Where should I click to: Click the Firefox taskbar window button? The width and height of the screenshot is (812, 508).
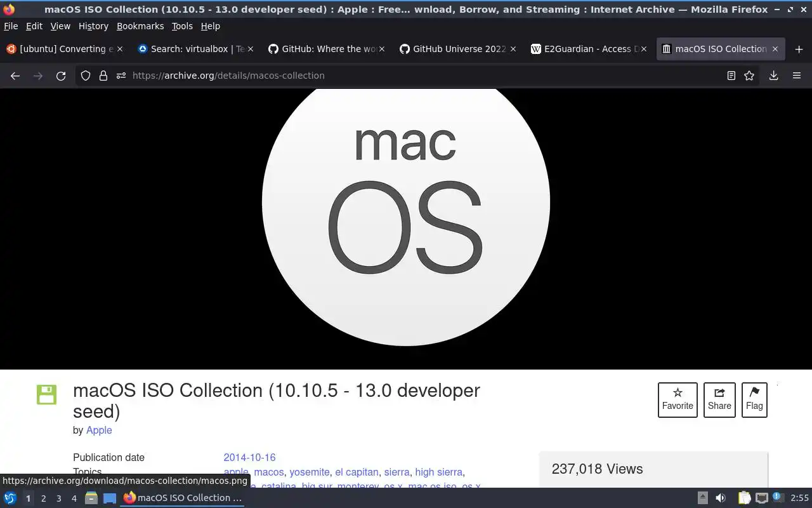(183, 498)
